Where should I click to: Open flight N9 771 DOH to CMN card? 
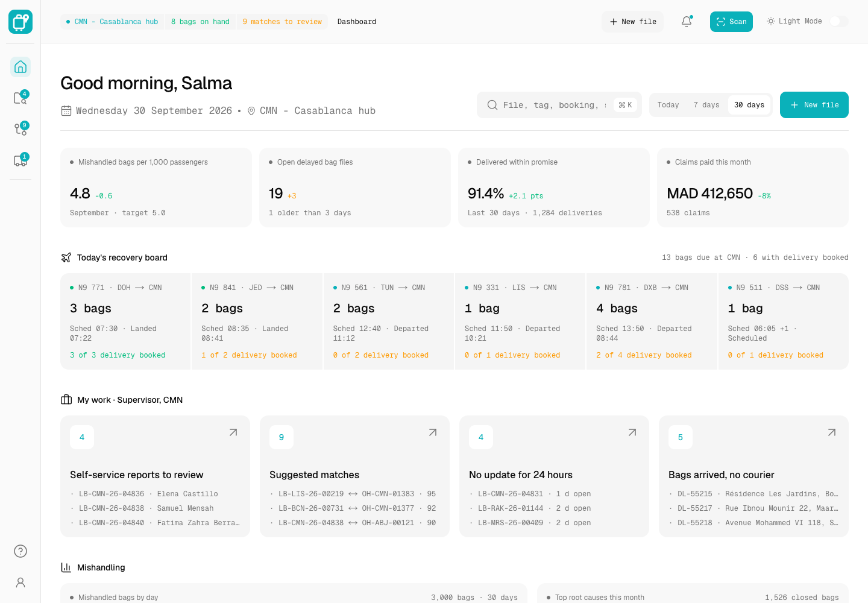[125, 321]
